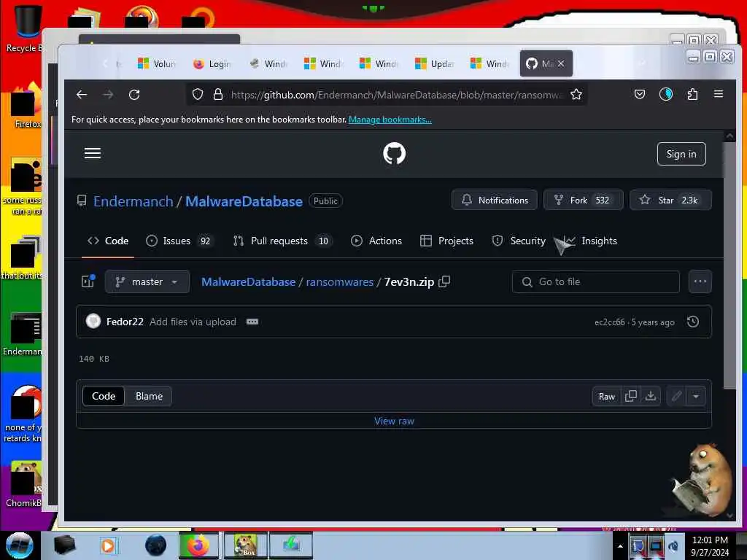Open Firefox from the taskbar

pyautogui.click(x=198, y=545)
